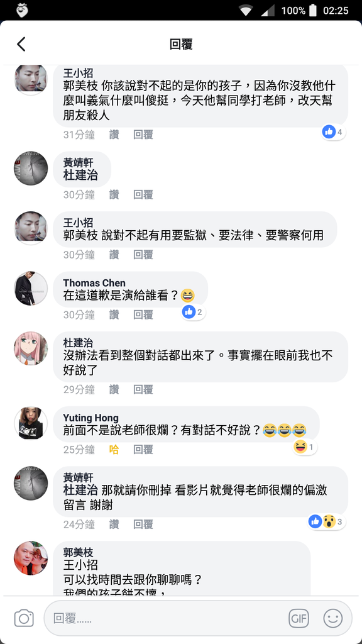This screenshot has width=362, height=644.
Task: Toggle the 哈 reaction on Yuting Hong's comment
Action: point(114,450)
